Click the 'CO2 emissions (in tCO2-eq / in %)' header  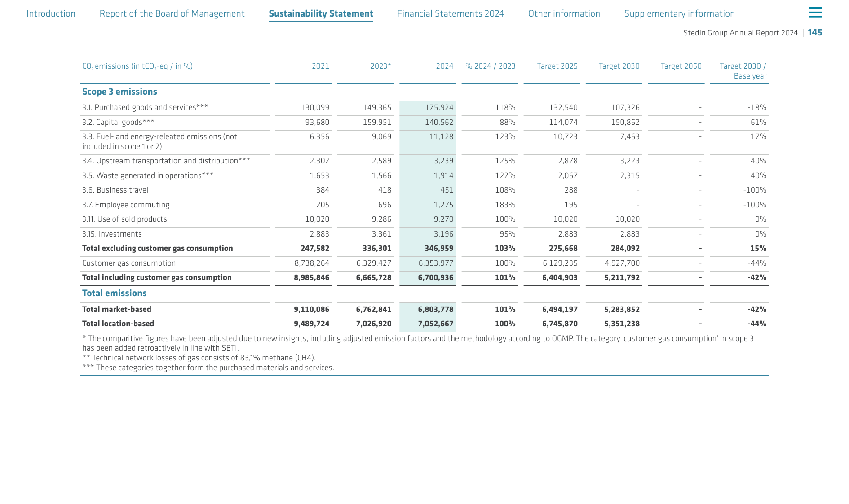137,66
